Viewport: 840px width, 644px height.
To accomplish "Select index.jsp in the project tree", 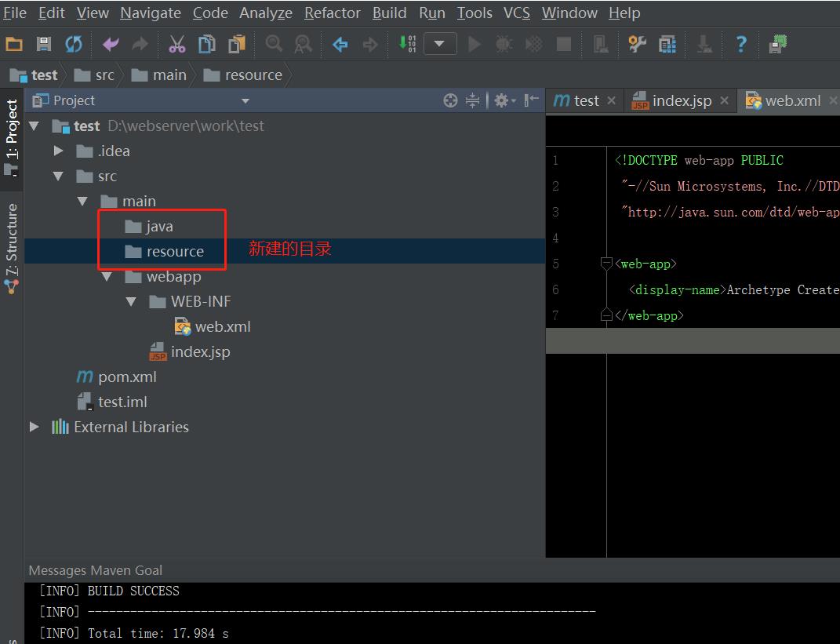I will coord(190,351).
